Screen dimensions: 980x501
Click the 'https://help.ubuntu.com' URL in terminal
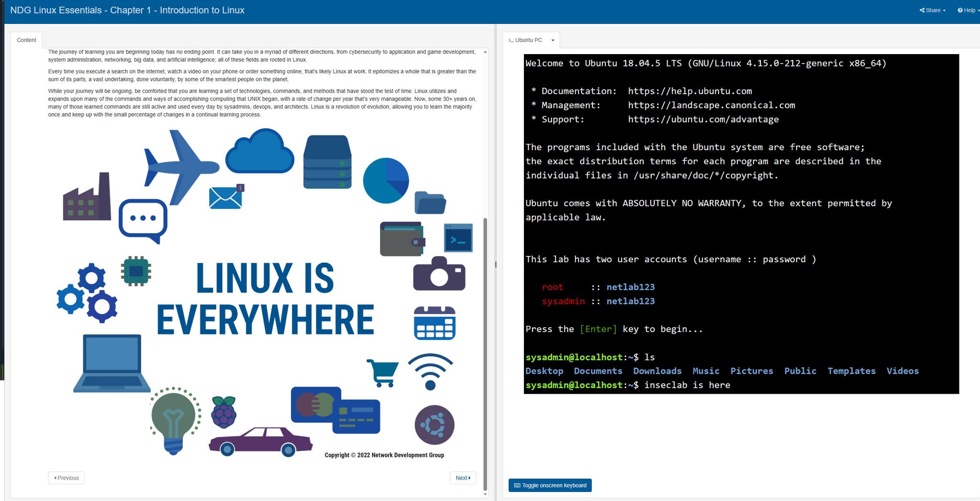[x=690, y=91]
